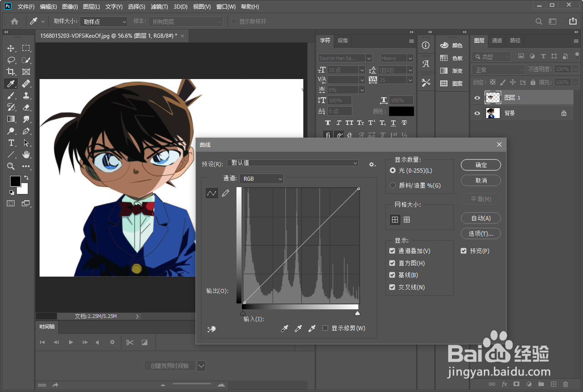The width and height of the screenshot is (583, 392).
Task: Select the Pen tool
Action: tap(26, 131)
